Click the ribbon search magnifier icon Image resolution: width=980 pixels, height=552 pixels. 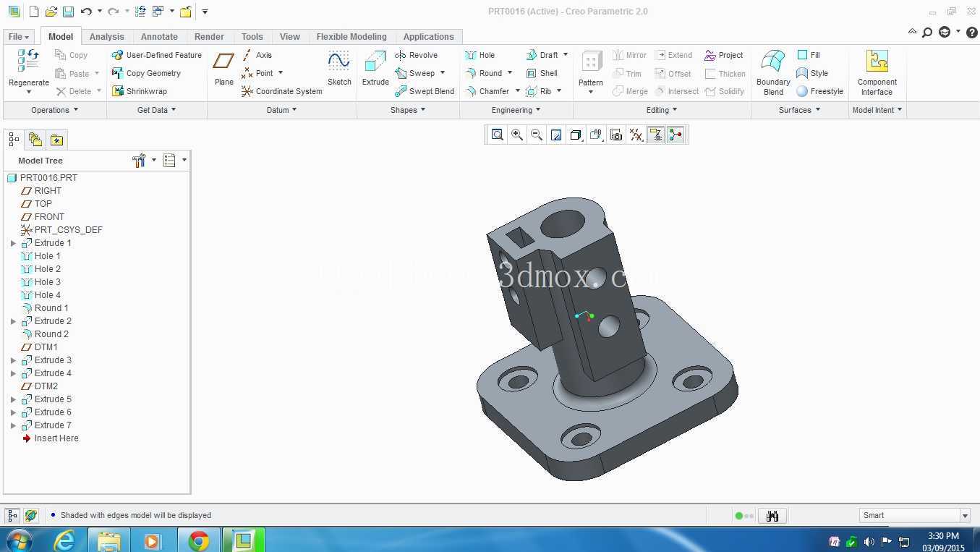(x=927, y=32)
